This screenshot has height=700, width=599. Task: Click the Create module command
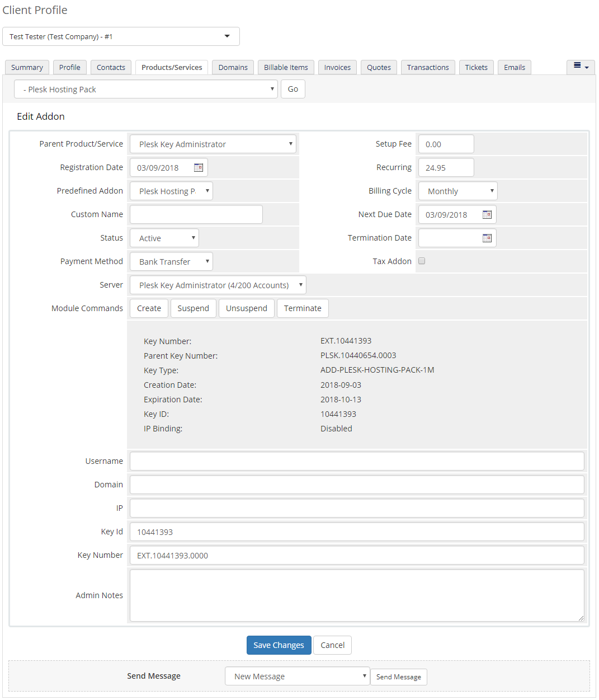pos(148,308)
